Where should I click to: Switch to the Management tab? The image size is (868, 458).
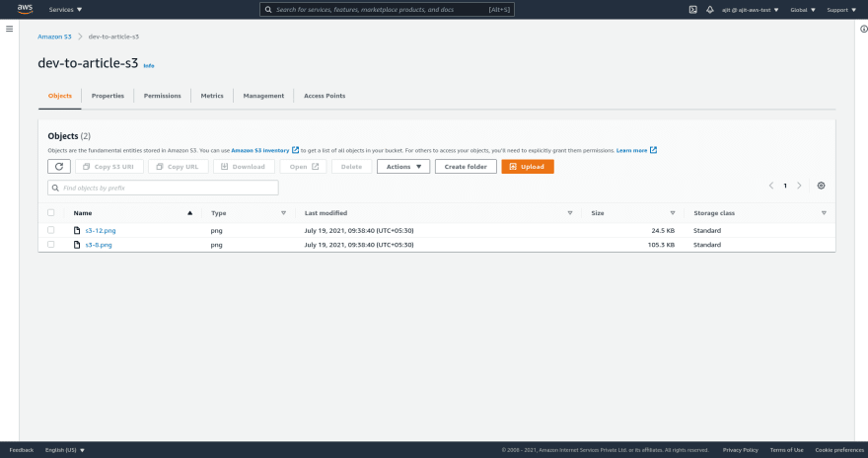tap(263, 96)
